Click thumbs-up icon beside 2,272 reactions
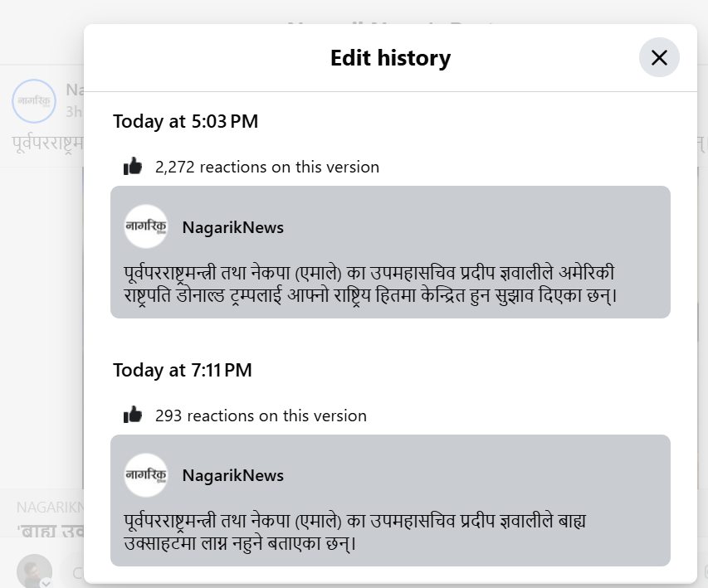 click(133, 167)
